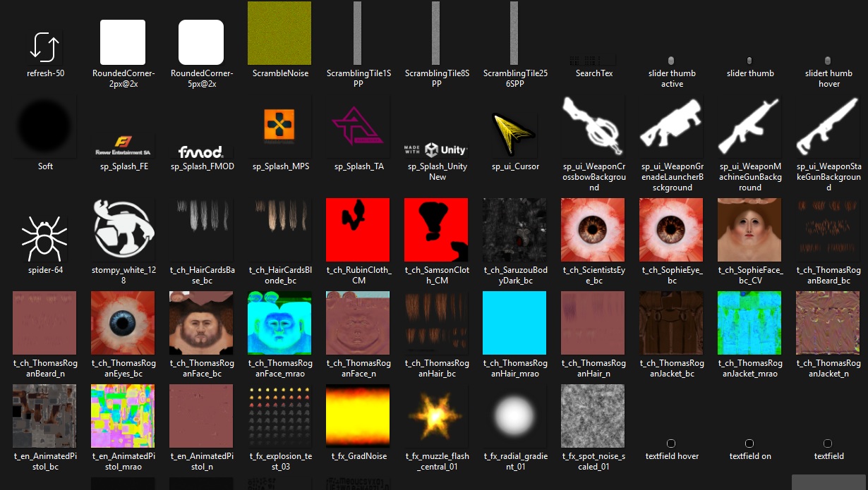The image size is (868, 490).
Task: Select sp_Splash_MPS orange logo sprite
Action: pos(279,126)
